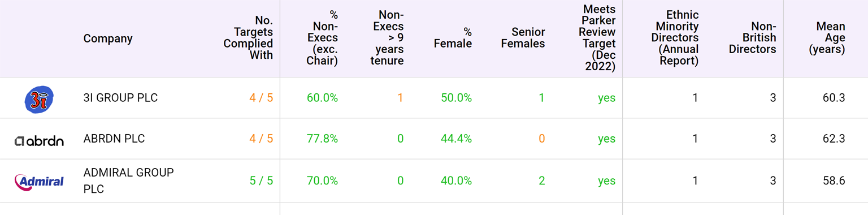Open ADMIRAL GROUP PLC company entry
This screenshot has height=215, width=868.
click(128, 180)
